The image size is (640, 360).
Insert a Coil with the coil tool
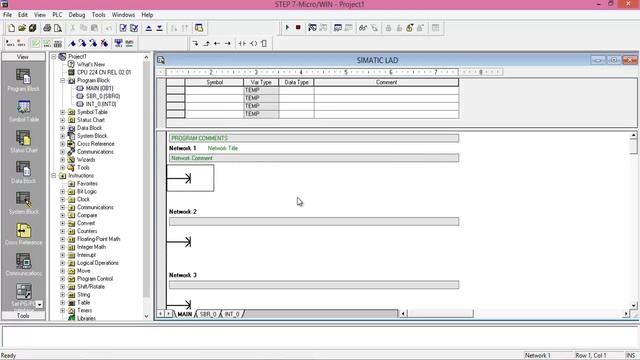pos(253,43)
